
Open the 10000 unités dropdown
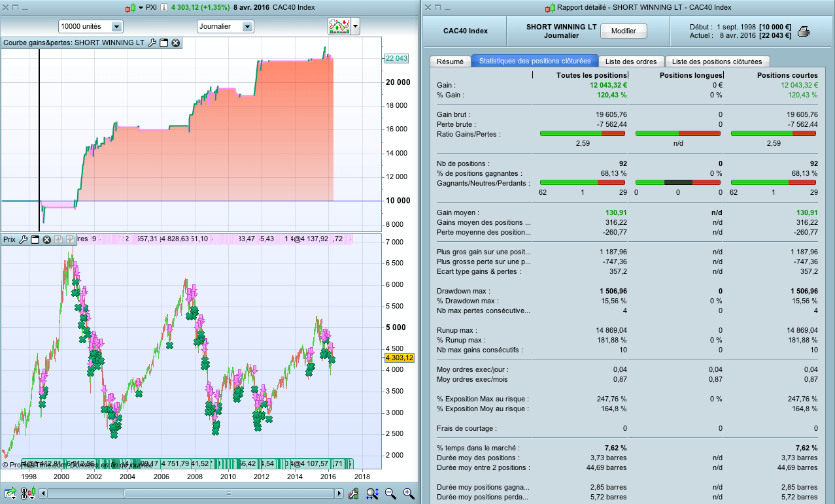(90, 27)
